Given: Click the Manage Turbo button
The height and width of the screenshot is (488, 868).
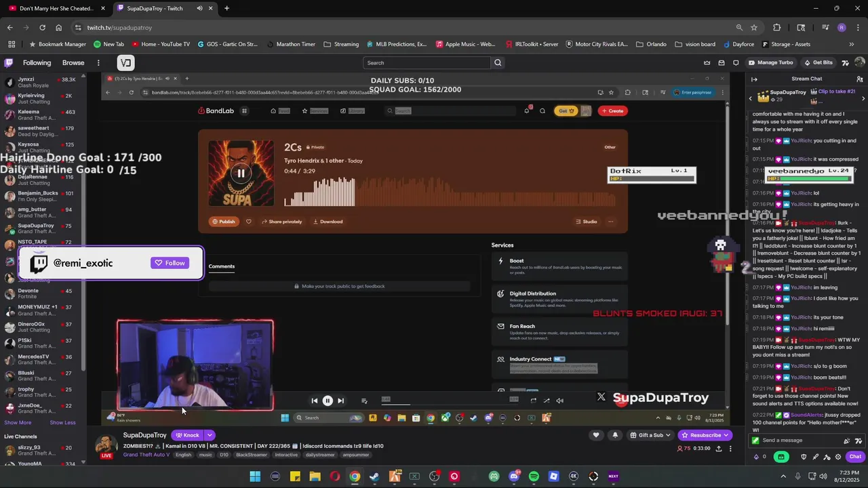Looking at the screenshot, I should pyautogui.click(x=770, y=62).
